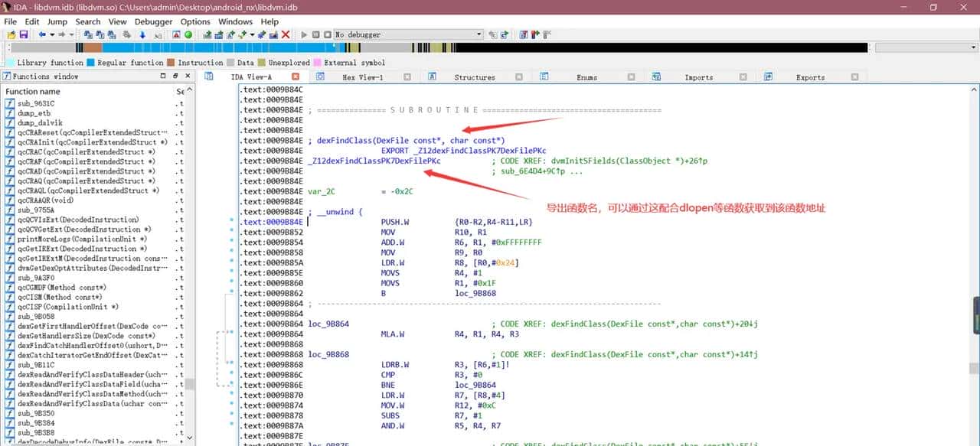Close the Structures tab
Image resolution: width=980 pixels, height=446 pixels.
coord(519,77)
